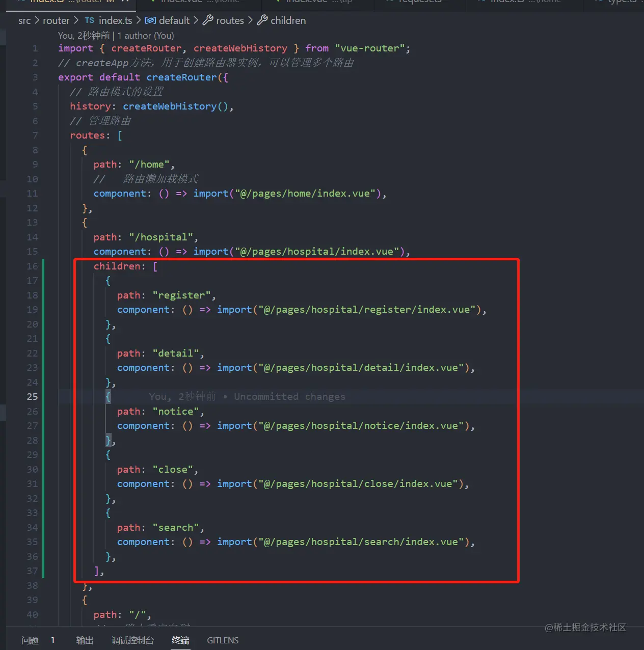Click line number 25 in gutter
Image resolution: width=644 pixels, height=650 pixels.
(32, 397)
